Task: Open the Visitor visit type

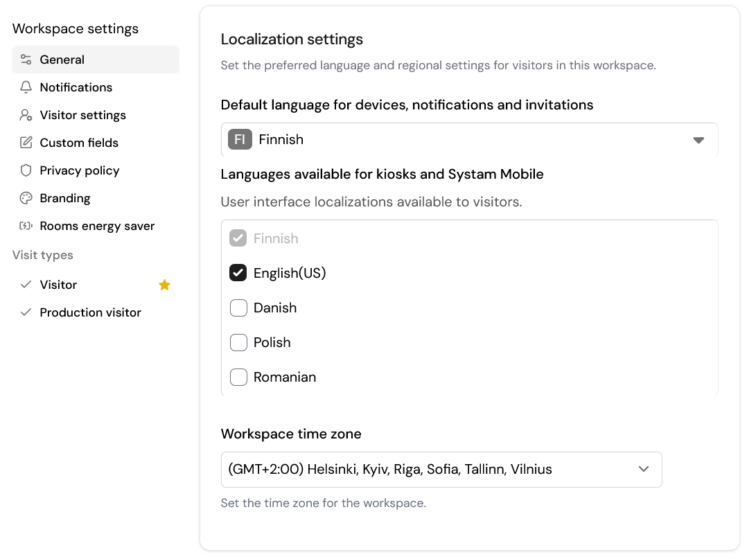Action: [58, 285]
